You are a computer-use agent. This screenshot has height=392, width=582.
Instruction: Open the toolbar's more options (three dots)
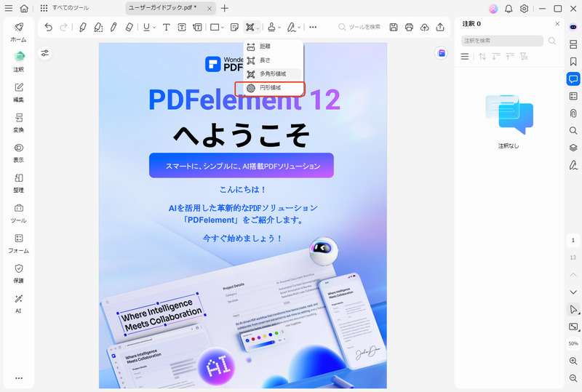[313, 27]
